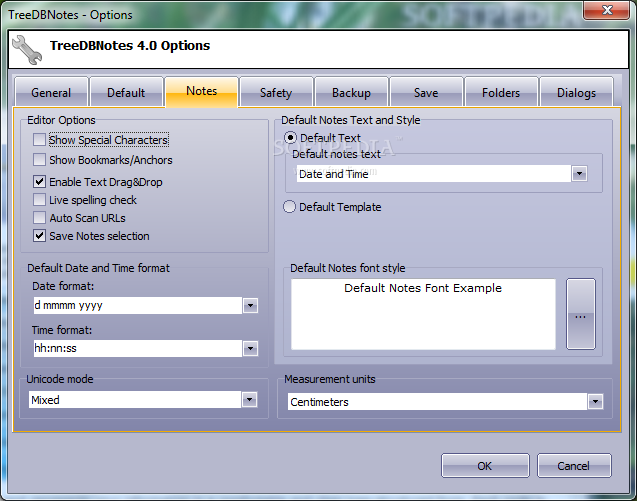Switch to the Save tab

[x=426, y=92]
